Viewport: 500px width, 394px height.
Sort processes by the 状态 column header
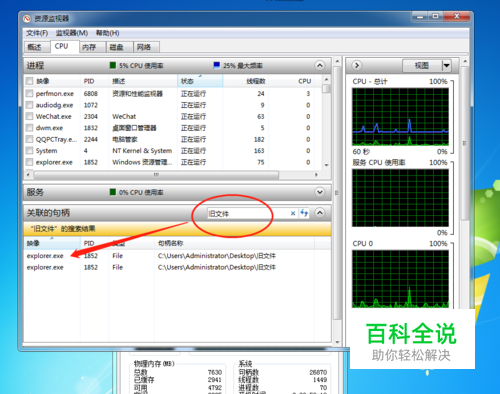[x=200, y=81]
